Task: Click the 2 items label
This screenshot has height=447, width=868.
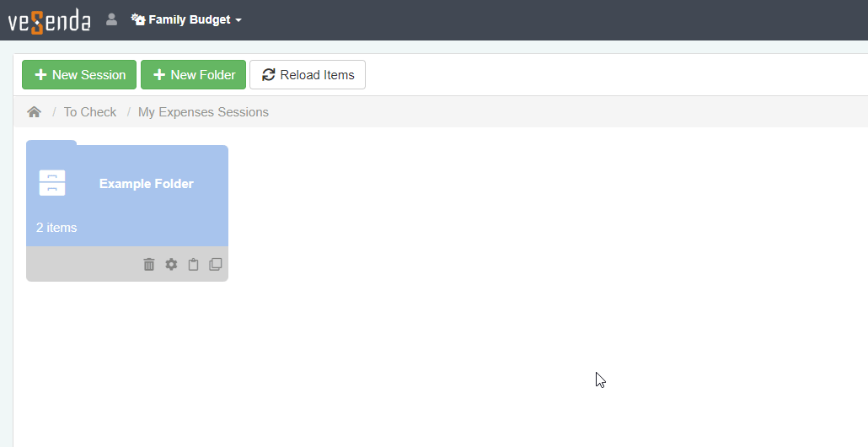Action: coord(56,228)
